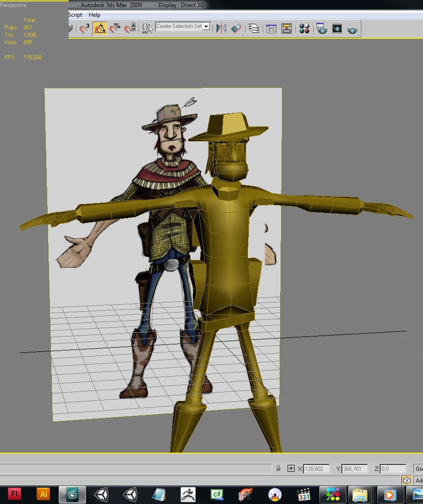Open the C# editor taskbar icon
423x504 pixels.
click(217, 494)
